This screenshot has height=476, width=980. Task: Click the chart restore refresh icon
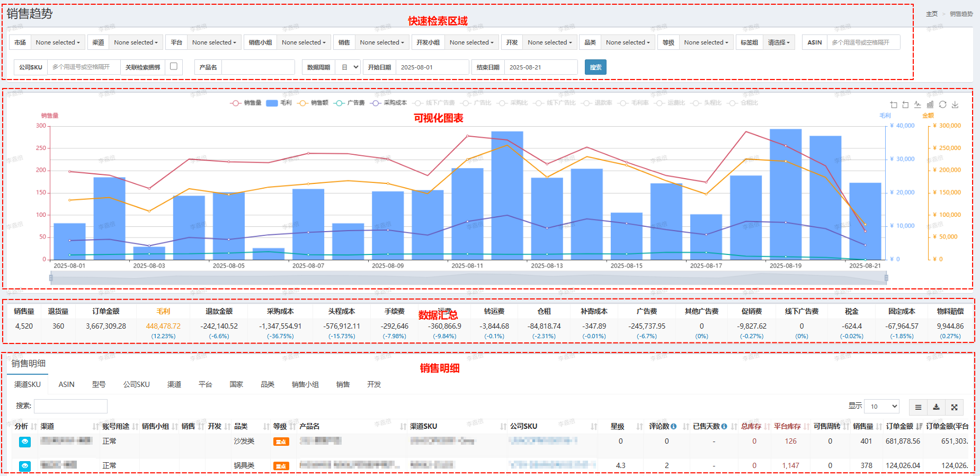click(942, 105)
